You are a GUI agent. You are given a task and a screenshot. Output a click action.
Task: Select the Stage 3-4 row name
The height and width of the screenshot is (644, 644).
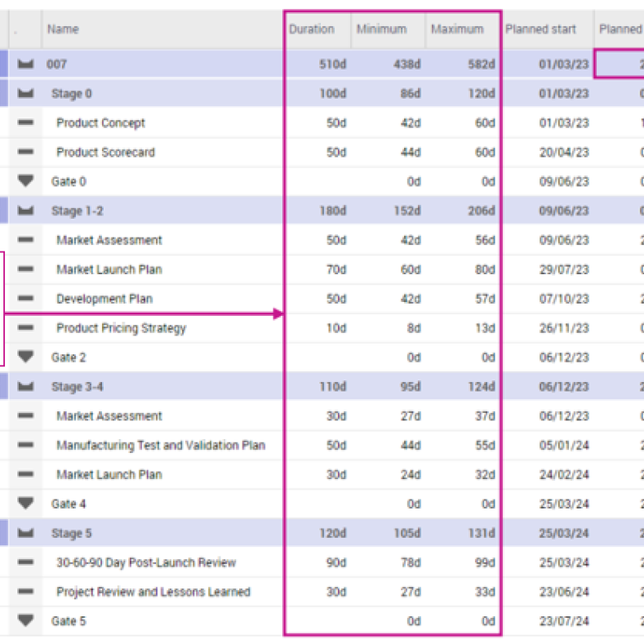pyautogui.click(x=78, y=387)
